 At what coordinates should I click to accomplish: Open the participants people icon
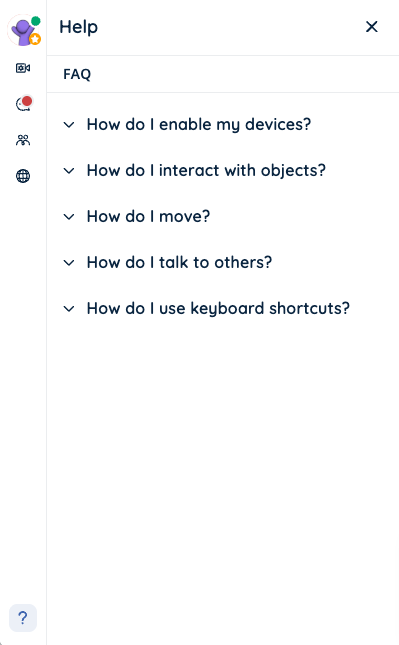tap(23, 140)
